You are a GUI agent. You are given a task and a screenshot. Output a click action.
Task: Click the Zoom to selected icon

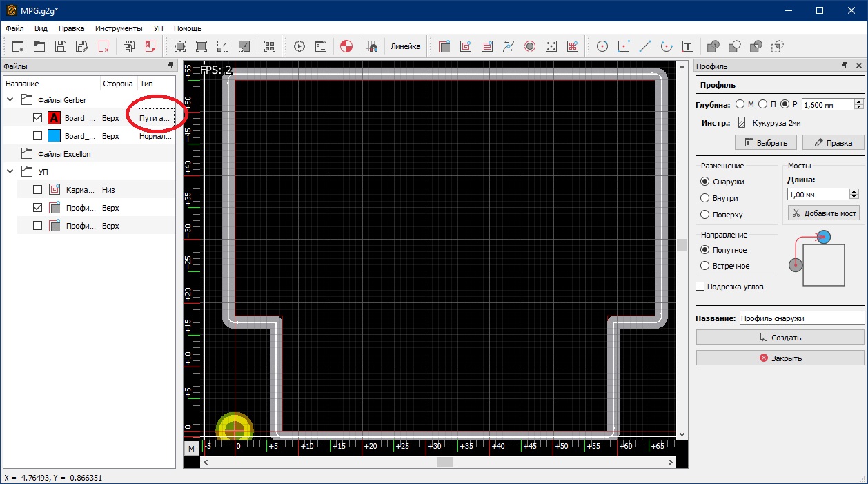pos(270,46)
